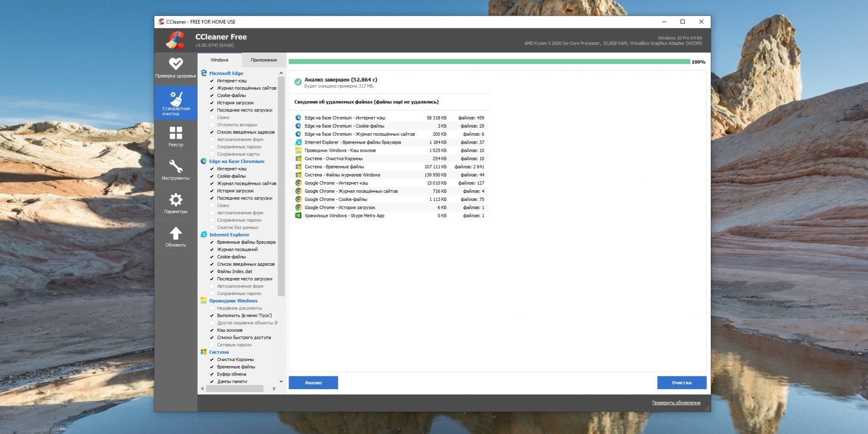Viewport: 868px width, 434px height.
Task: Click Windows icon of Файлы журналов Windows result
Action: 298,175
